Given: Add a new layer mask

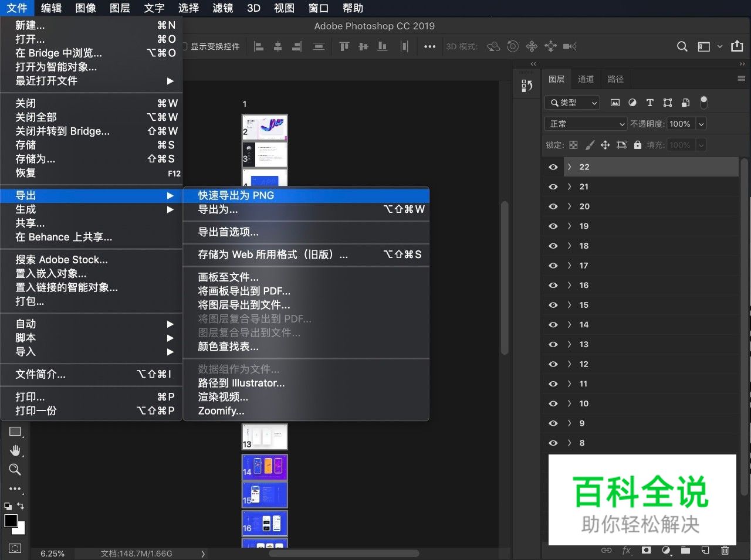Looking at the screenshot, I should [x=646, y=550].
